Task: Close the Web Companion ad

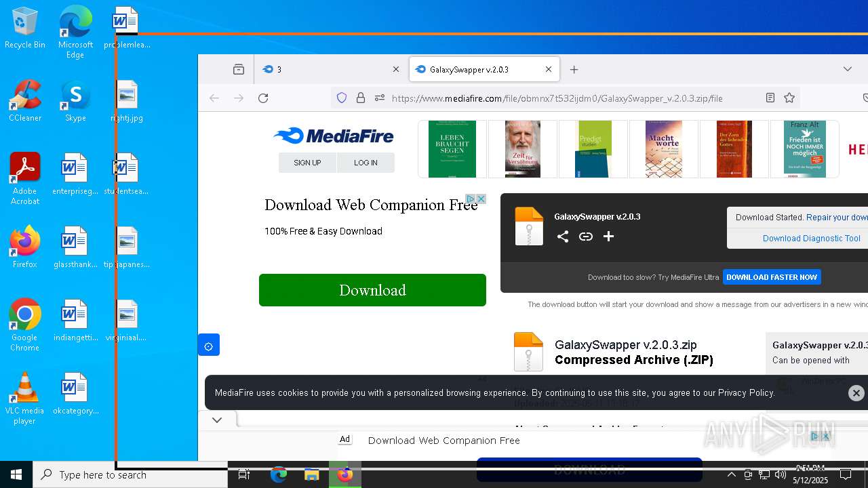Action: tap(481, 199)
